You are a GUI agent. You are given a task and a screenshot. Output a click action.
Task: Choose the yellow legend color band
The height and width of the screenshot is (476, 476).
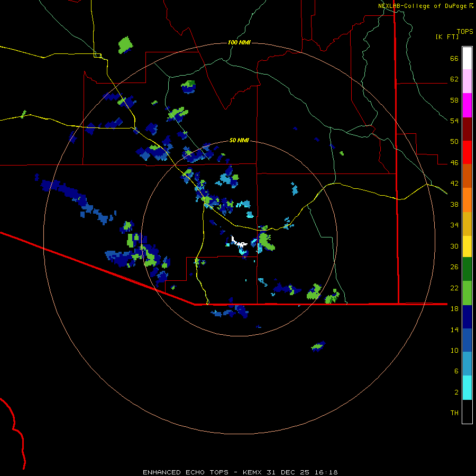467,246
